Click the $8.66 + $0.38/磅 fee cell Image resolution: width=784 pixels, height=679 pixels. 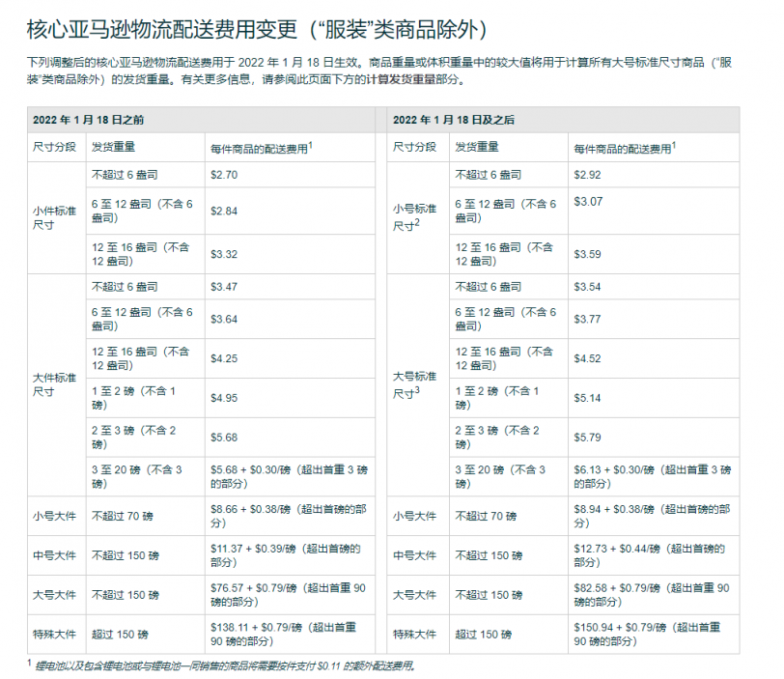tap(289, 516)
